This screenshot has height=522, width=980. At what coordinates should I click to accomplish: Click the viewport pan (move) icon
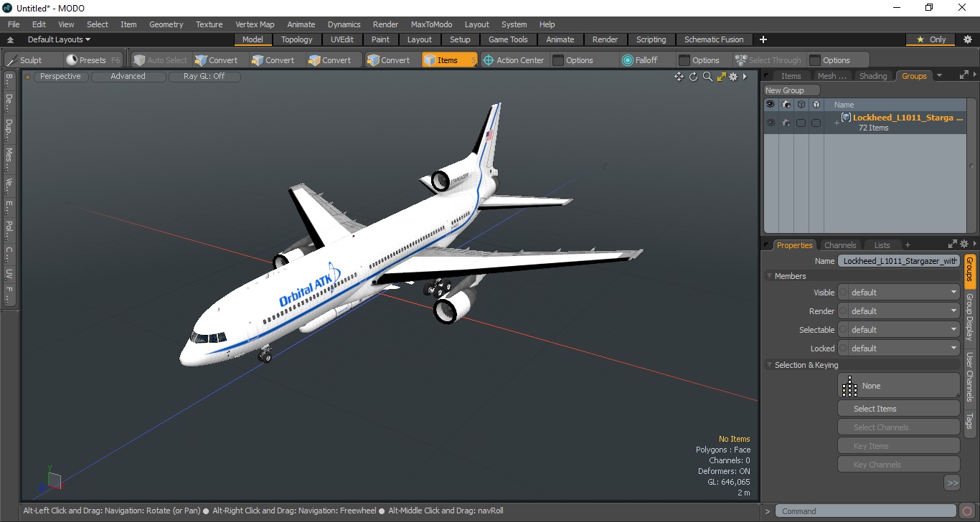click(679, 77)
